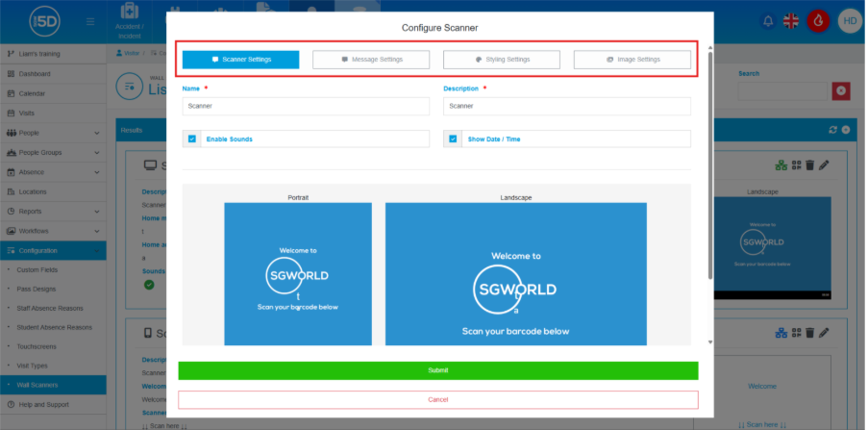Screen dimensions: 868x430
Task: Open the Styling Settings tab
Action: tap(502, 60)
